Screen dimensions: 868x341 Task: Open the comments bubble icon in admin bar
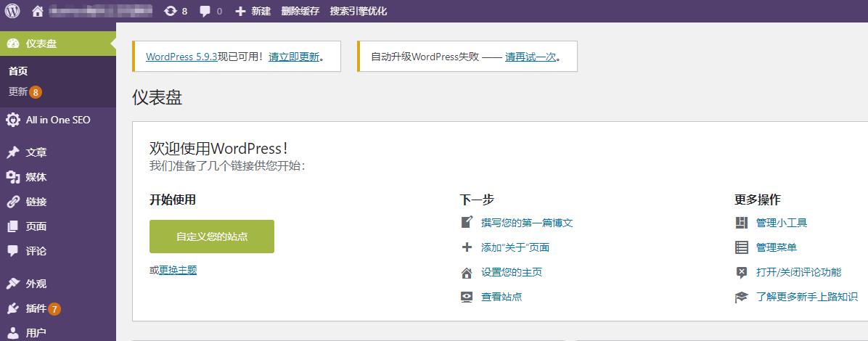click(x=205, y=12)
